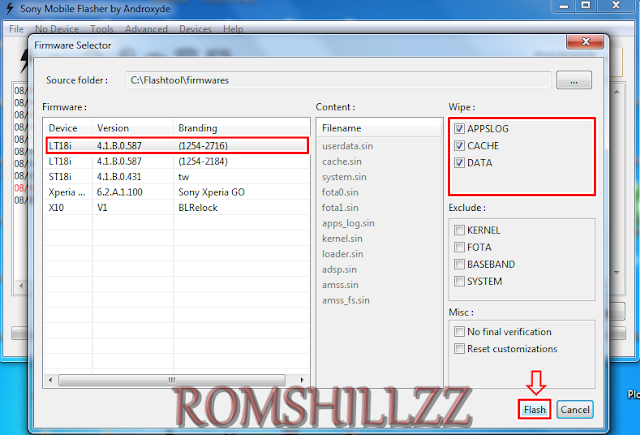Click firmware list scroll left arrow
The image size is (640, 435).
pyautogui.click(x=50, y=380)
